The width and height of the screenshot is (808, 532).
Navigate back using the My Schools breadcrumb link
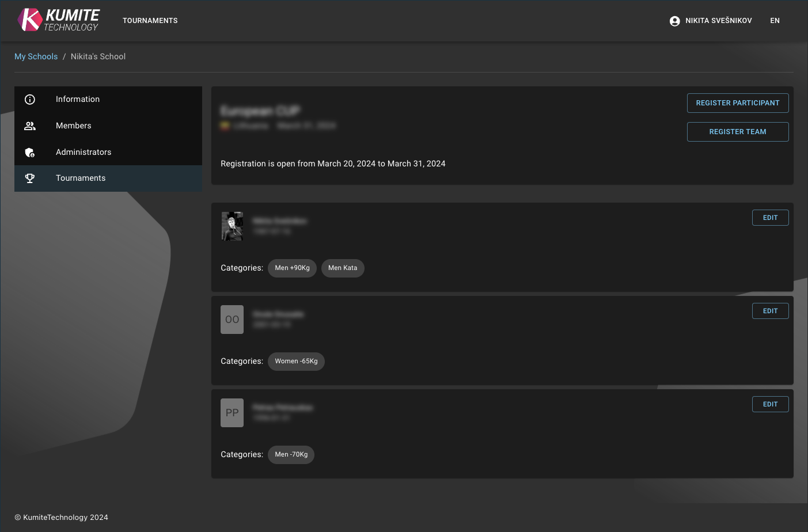click(36, 56)
